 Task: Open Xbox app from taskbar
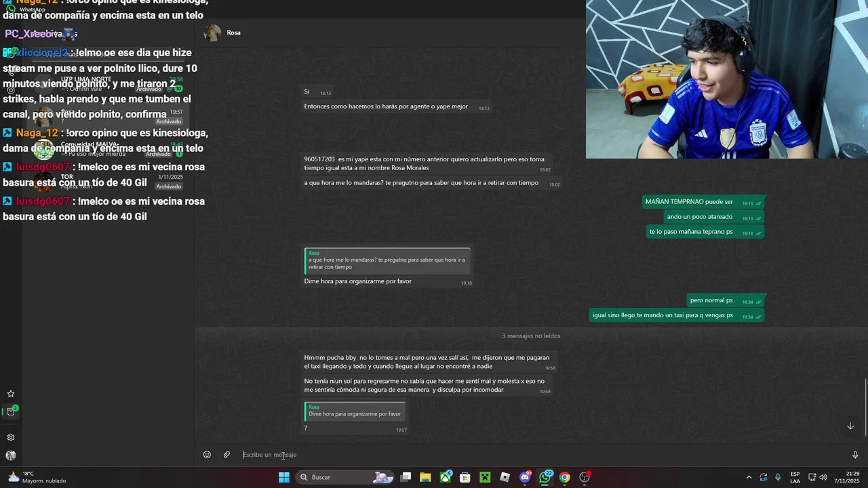[446, 477]
